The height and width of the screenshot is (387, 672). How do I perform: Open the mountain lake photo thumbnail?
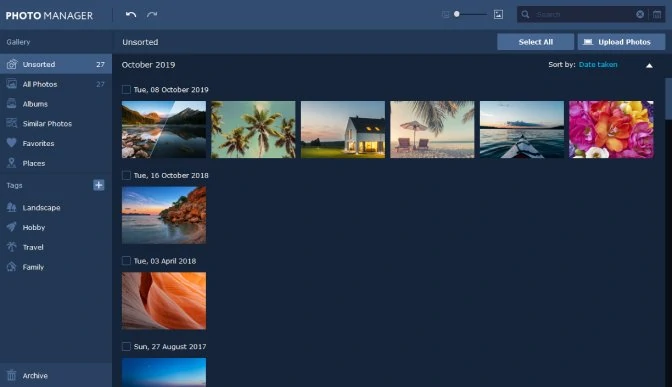pos(164,129)
